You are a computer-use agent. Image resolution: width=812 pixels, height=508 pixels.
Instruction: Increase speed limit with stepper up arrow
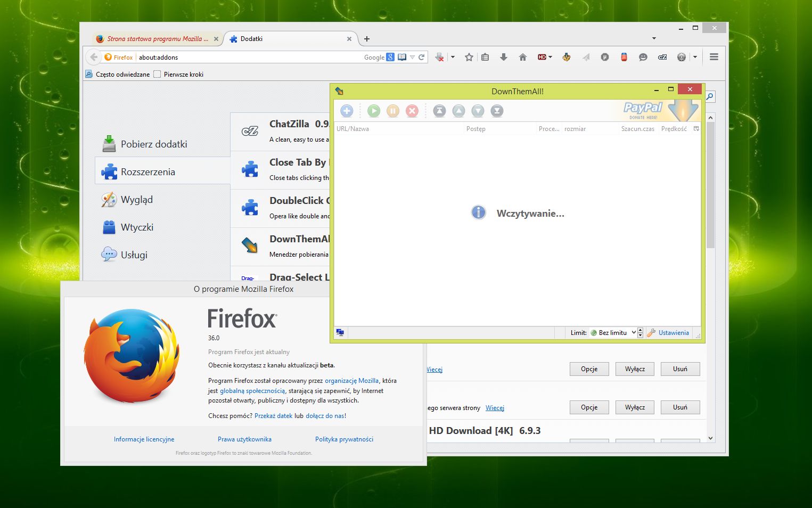pos(640,330)
